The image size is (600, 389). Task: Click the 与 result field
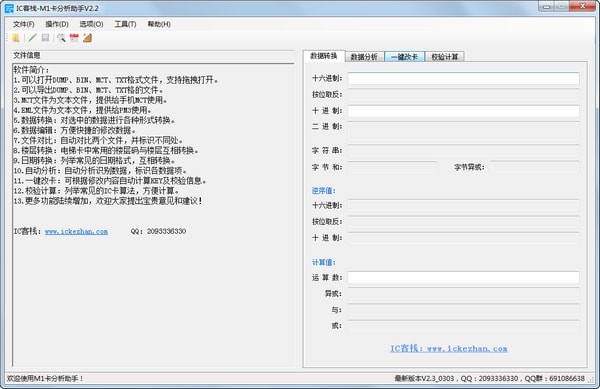[463, 310]
